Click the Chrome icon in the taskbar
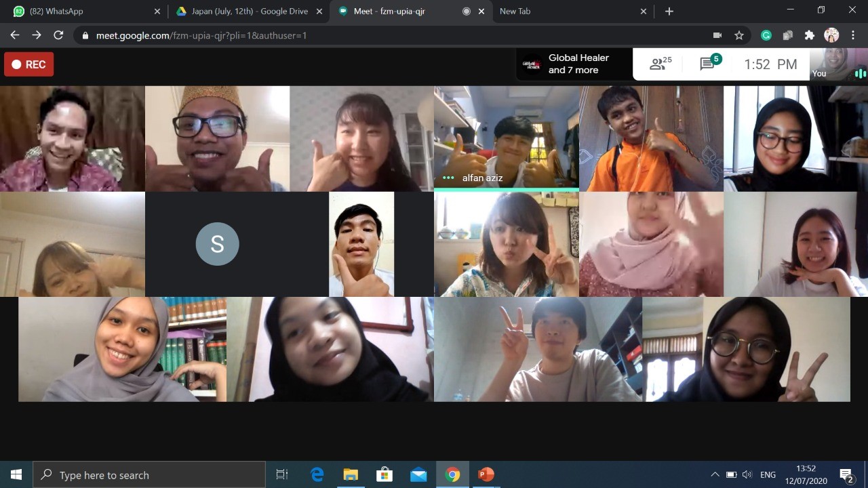This screenshot has height=488, width=868. click(x=452, y=474)
